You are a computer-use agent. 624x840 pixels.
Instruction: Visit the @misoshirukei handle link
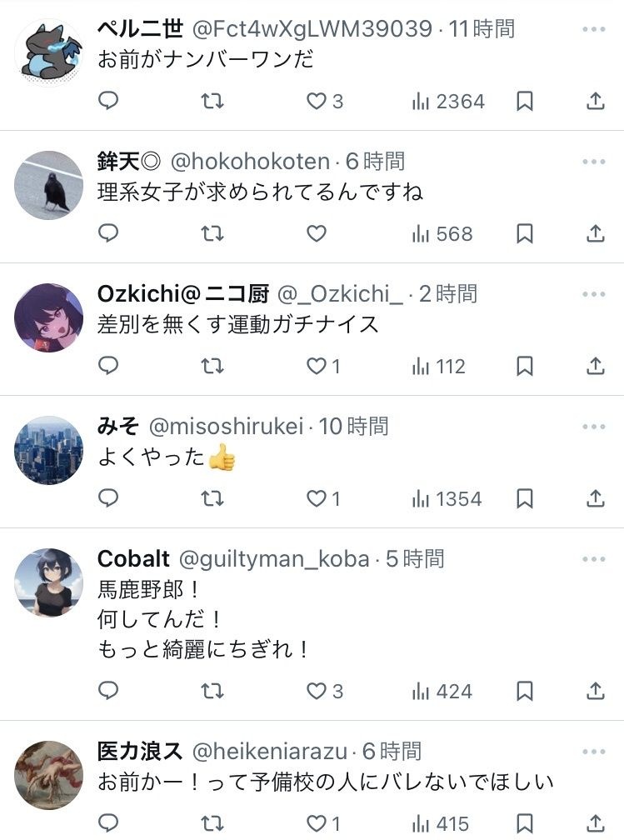click(x=227, y=427)
